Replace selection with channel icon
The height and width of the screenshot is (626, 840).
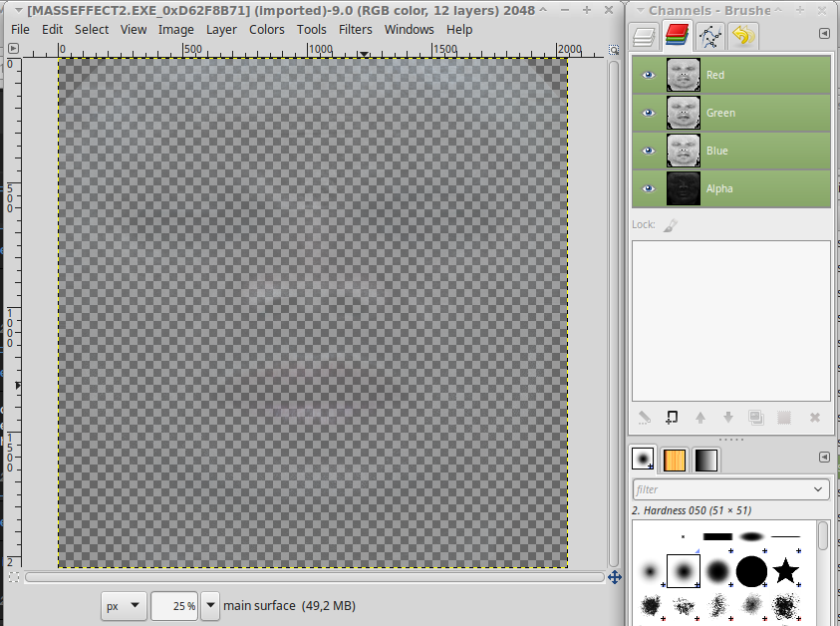click(784, 418)
